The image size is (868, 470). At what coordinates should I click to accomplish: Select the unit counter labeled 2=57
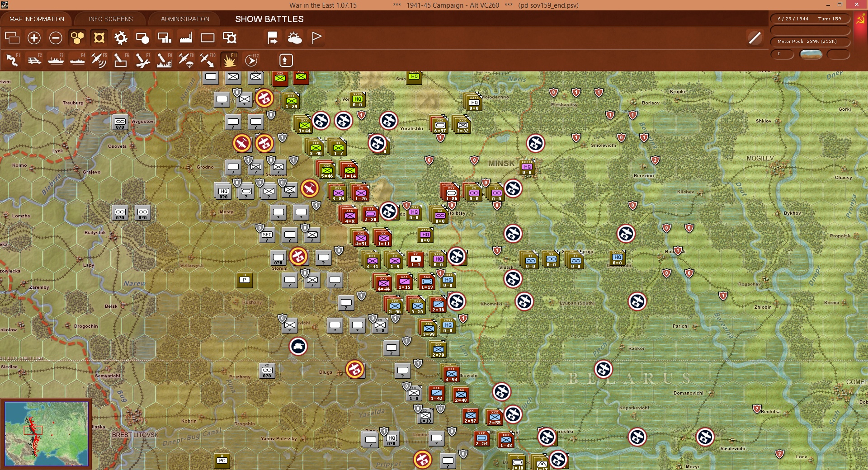point(470,415)
